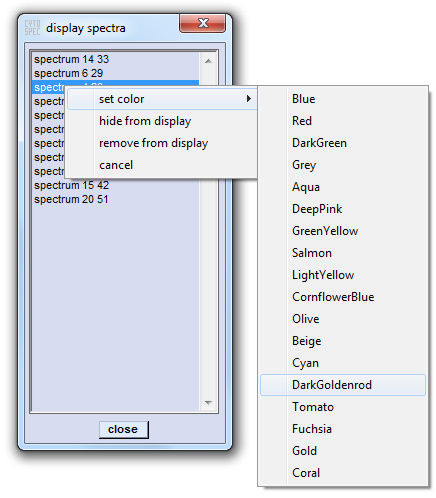Choose the DeepPink color option
The height and width of the screenshot is (498, 436).
coord(343,209)
